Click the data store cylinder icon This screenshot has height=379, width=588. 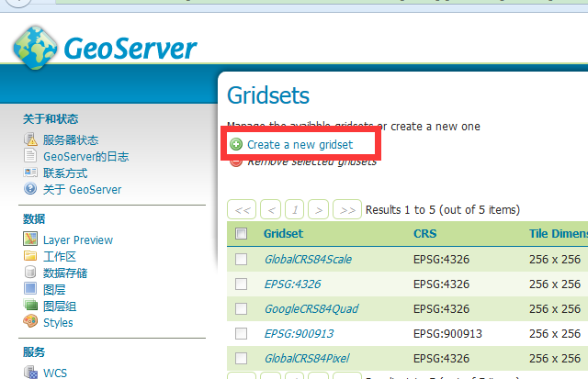(30, 272)
